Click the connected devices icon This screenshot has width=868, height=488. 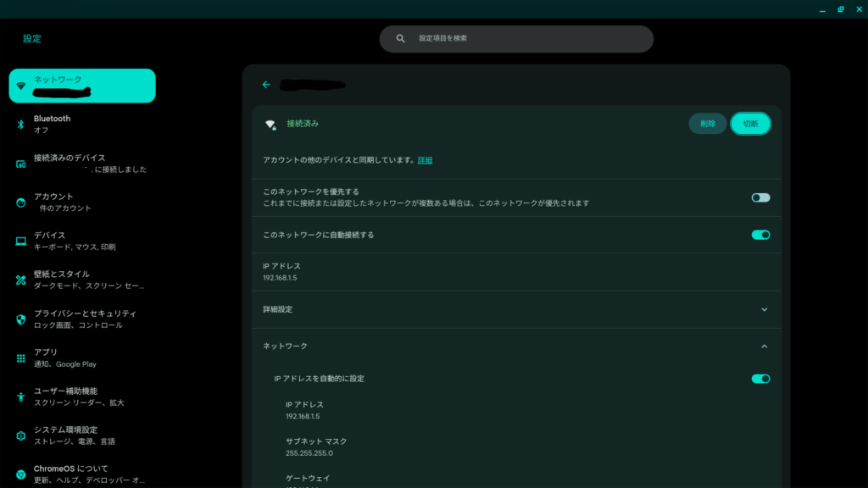pos(21,164)
